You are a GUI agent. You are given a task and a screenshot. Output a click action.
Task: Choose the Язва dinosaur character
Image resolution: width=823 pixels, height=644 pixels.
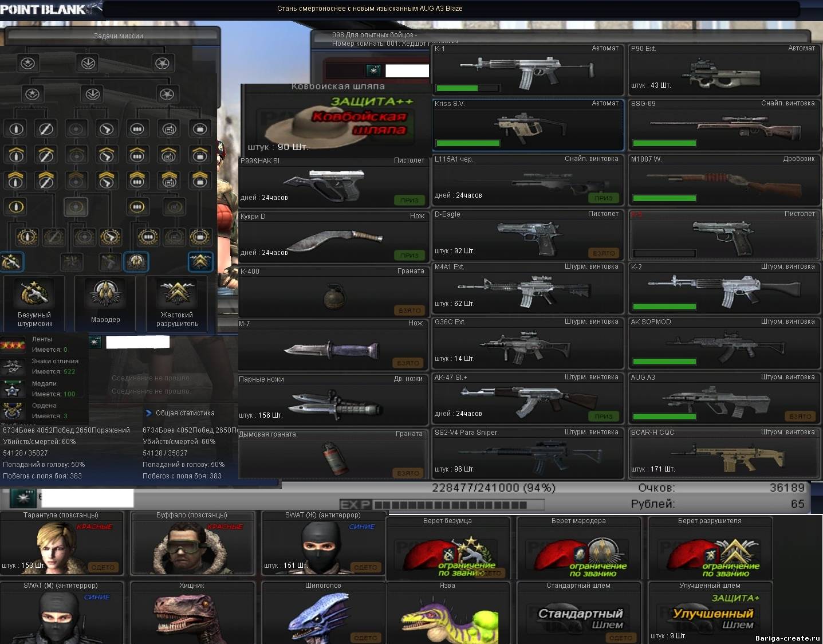click(x=448, y=612)
